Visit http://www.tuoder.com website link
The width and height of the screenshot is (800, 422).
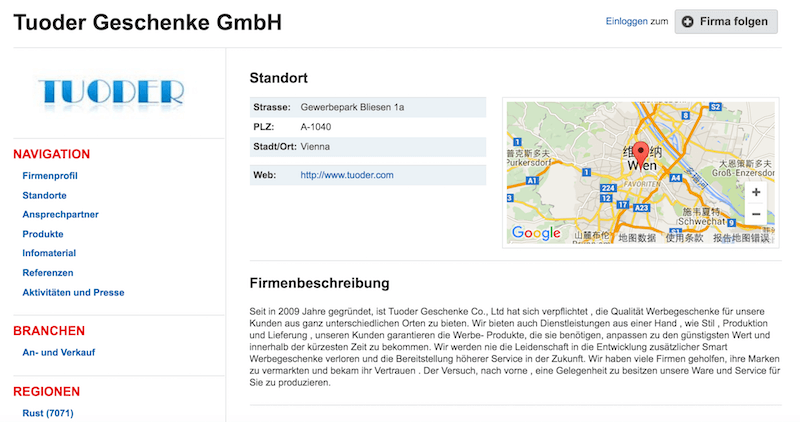tap(347, 175)
